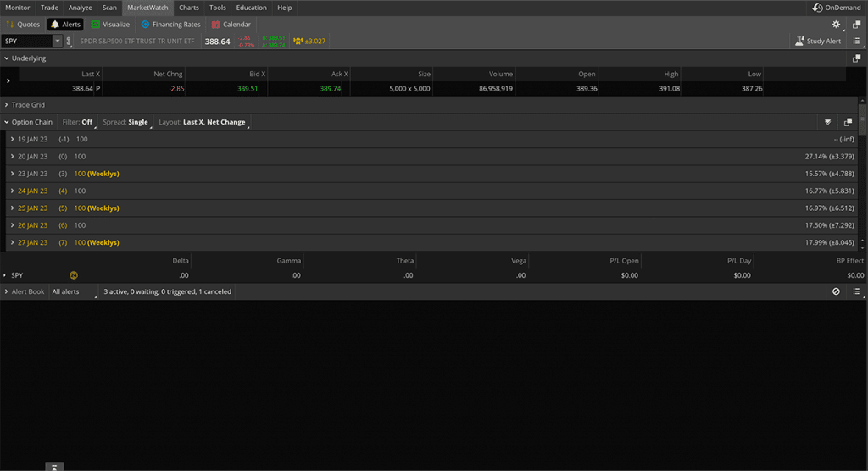Click the Alert Book cancel-all circle icon
This screenshot has width=868, height=471.
click(836, 291)
